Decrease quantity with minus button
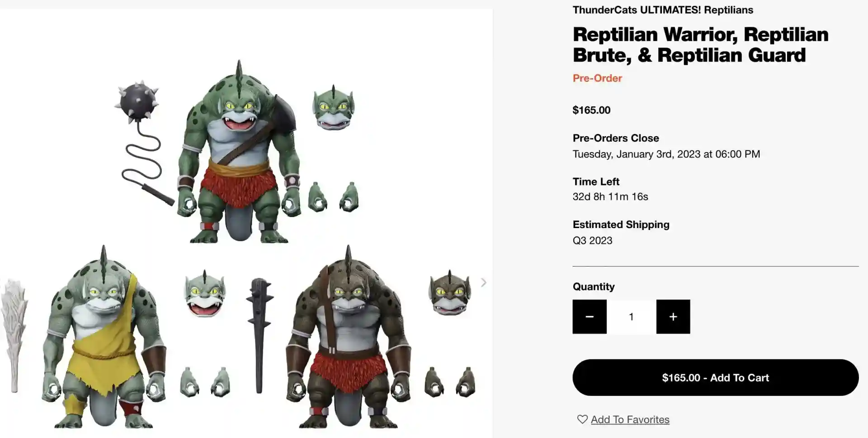The image size is (868, 438). click(590, 317)
